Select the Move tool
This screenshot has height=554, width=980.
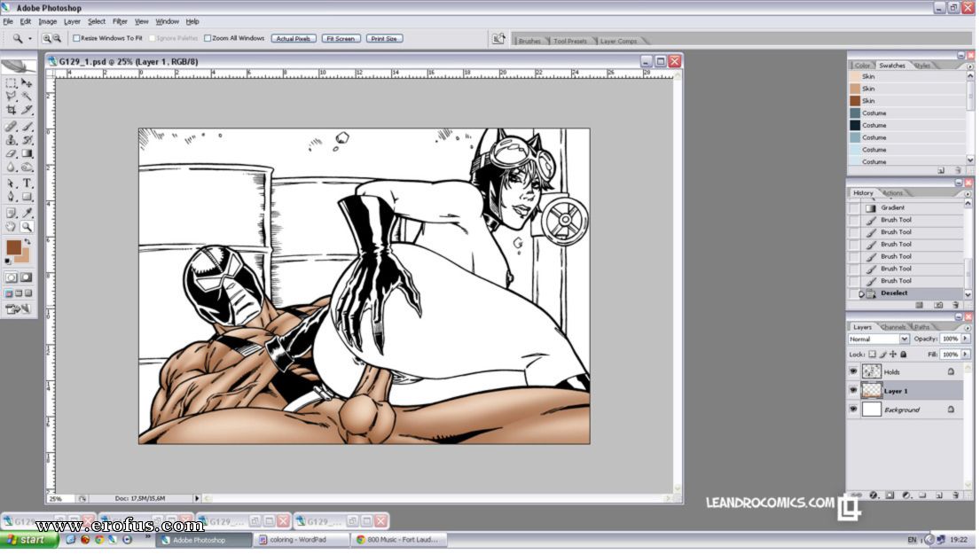[x=27, y=82]
